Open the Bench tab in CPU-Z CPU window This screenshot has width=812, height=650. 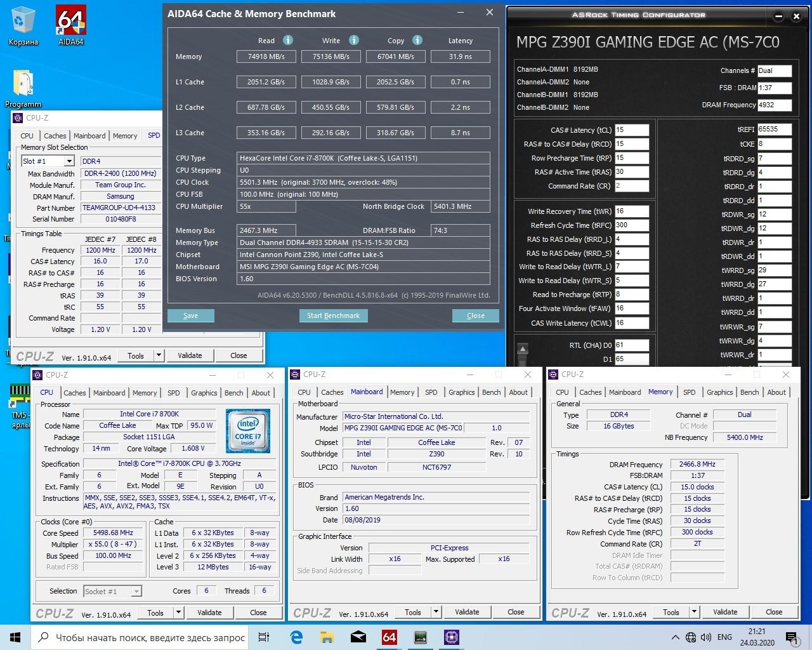(233, 393)
